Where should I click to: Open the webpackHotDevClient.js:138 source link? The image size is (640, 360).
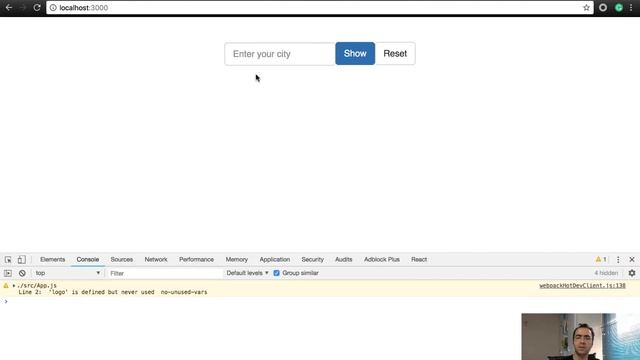tap(582, 286)
